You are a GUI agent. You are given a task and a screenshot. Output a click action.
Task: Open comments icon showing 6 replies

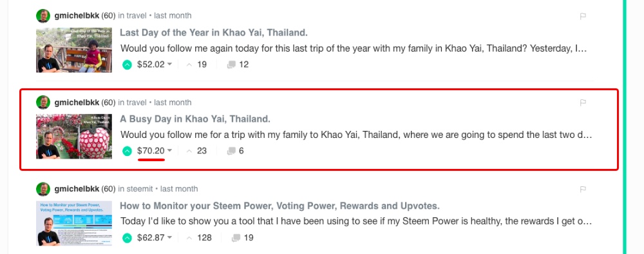point(231,151)
